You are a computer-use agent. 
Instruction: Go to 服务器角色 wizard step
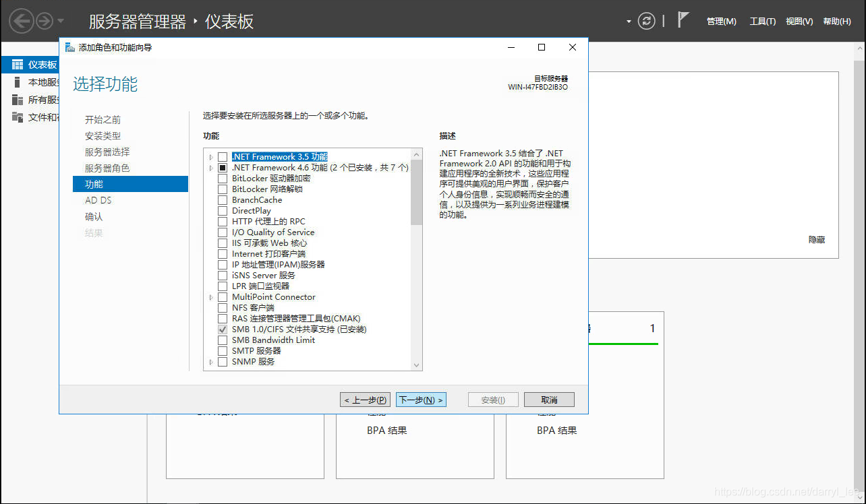click(107, 168)
